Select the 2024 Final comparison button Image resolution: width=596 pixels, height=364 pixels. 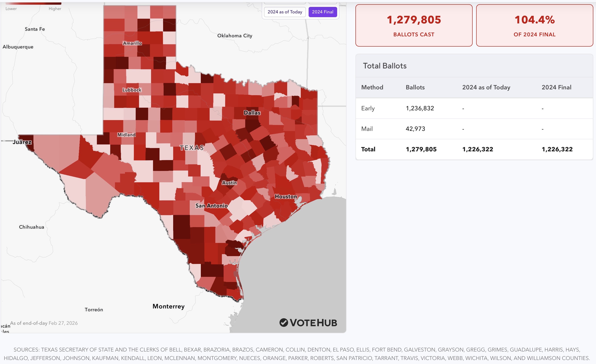[x=322, y=12]
